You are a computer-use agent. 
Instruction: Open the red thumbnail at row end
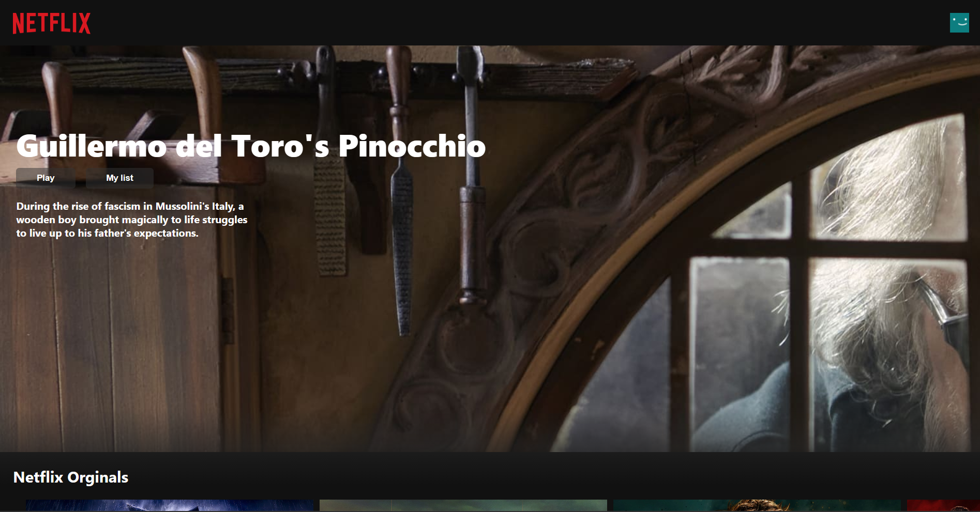(943, 506)
